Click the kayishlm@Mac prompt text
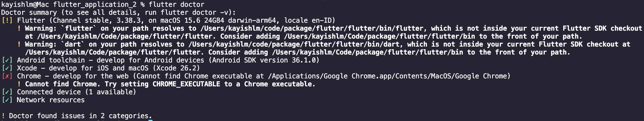 25,5
